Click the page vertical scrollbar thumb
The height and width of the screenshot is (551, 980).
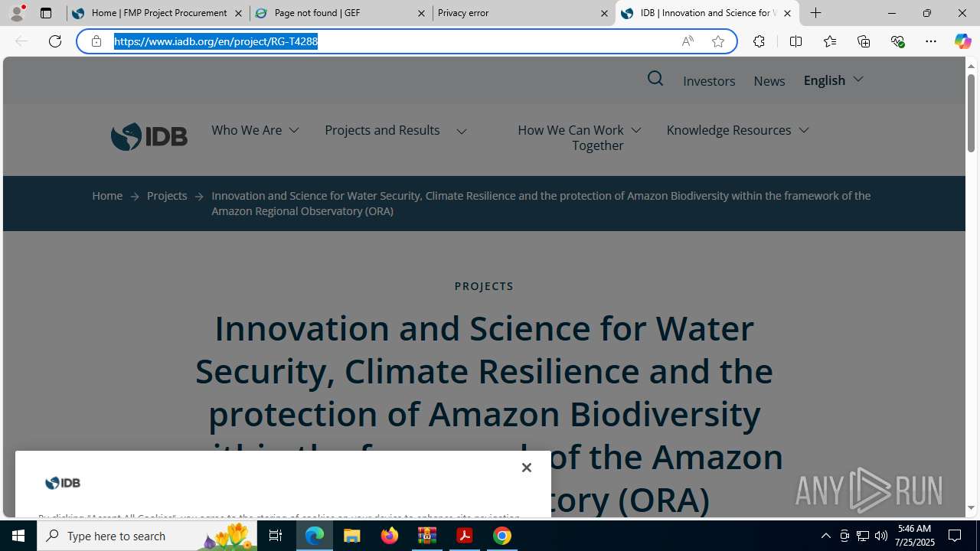[x=971, y=112]
